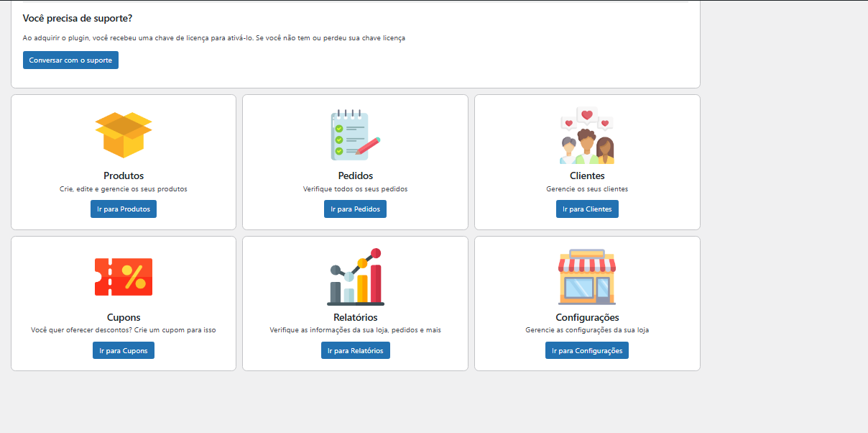Click the storefront Configurações icon

click(x=587, y=278)
